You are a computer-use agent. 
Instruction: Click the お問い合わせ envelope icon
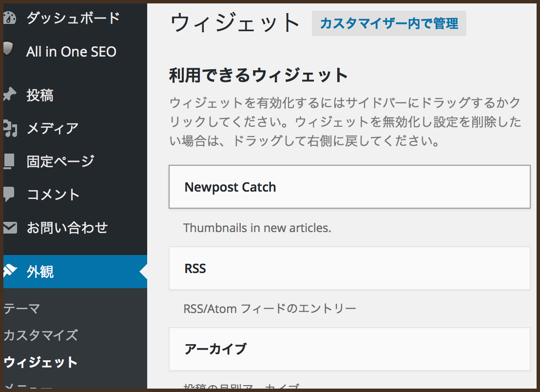(11, 228)
